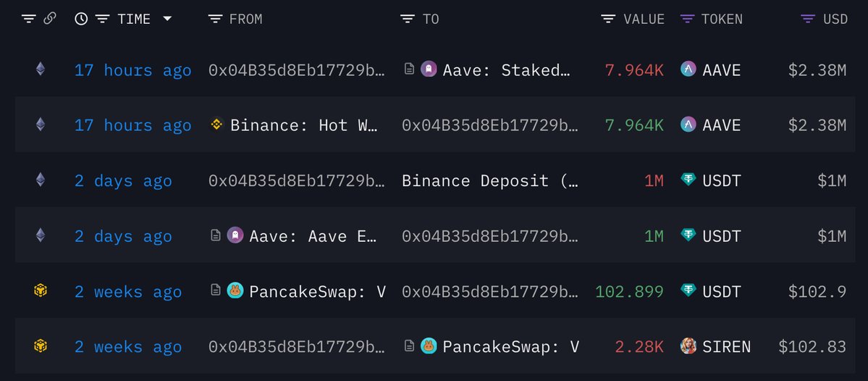This screenshot has height=381, width=868.
Task: Click the TIME column header label
Action: pyautogui.click(x=134, y=20)
